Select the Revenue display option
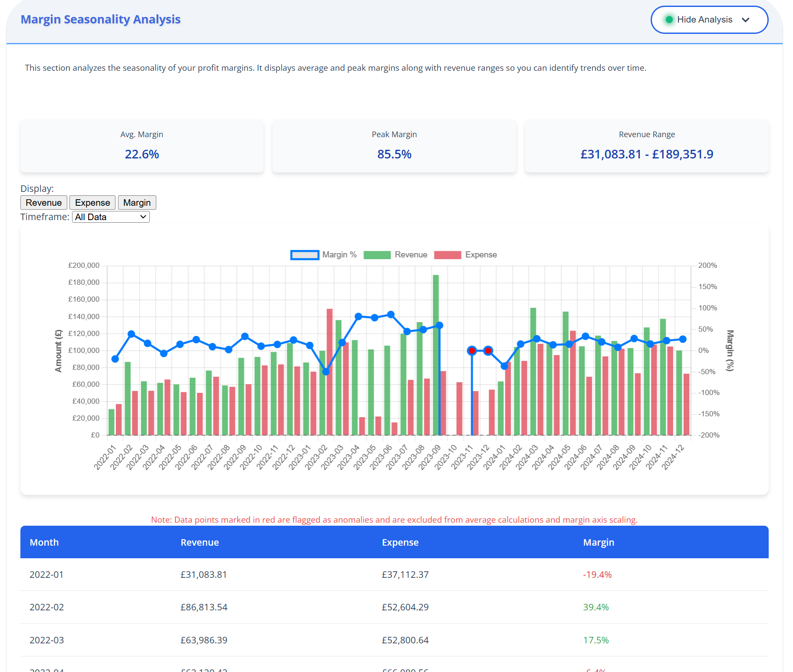Viewport: 793px width, 672px height. (x=43, y=202)
